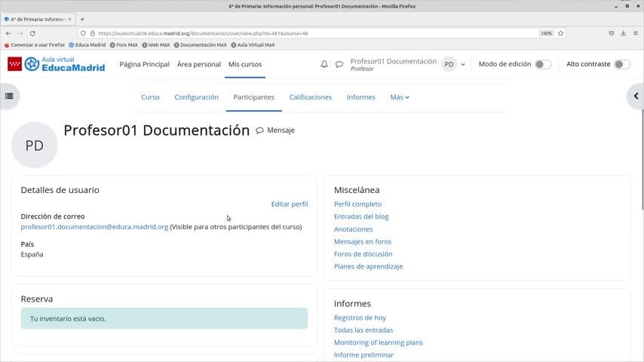Click the large PD profile picture

tap(35, 145)
